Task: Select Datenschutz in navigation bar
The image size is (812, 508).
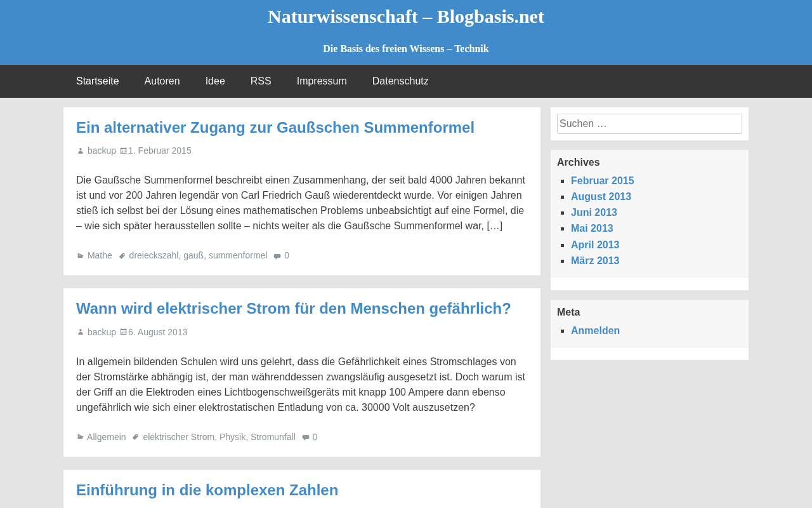Action: pyautogui.click(x=400, y=81)
